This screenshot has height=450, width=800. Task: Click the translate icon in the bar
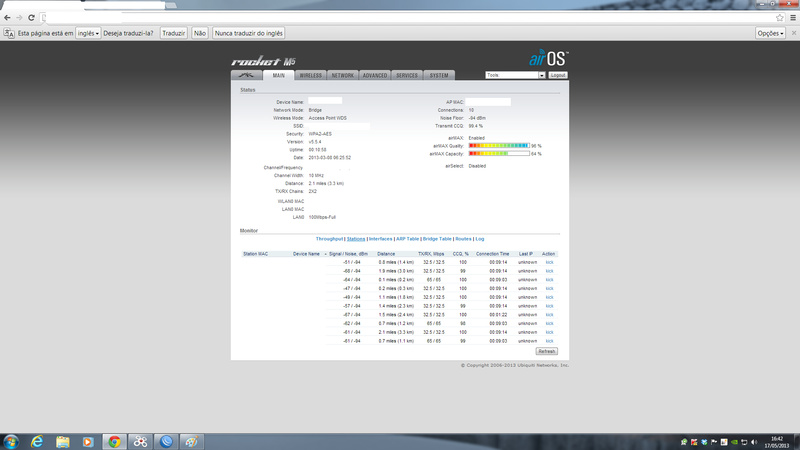tap(9, 33)
